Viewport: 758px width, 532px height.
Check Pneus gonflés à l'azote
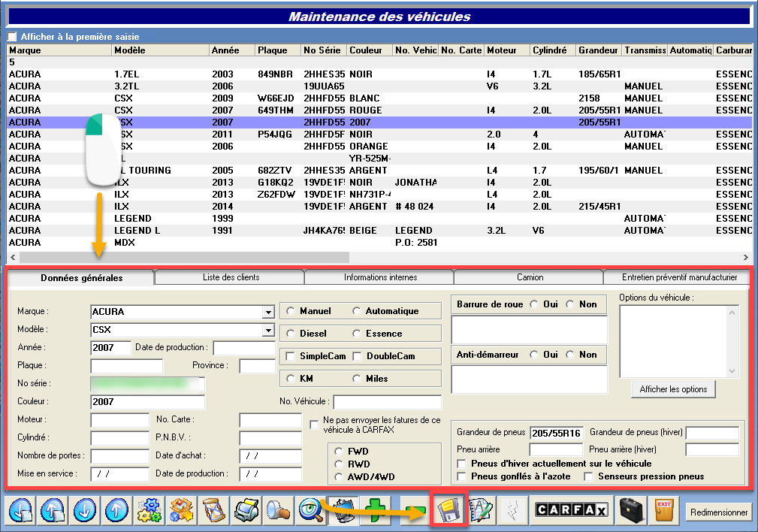pos(462,477)
